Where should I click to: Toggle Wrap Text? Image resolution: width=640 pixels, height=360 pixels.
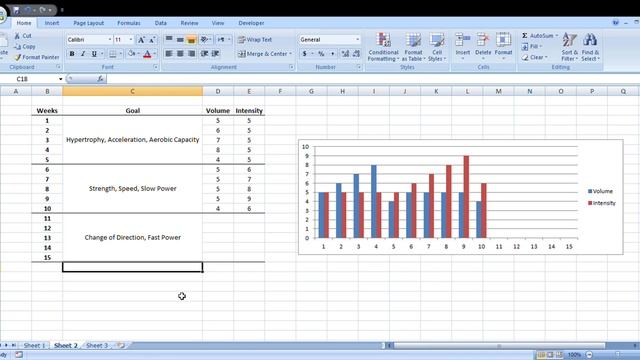coord(255,40)
